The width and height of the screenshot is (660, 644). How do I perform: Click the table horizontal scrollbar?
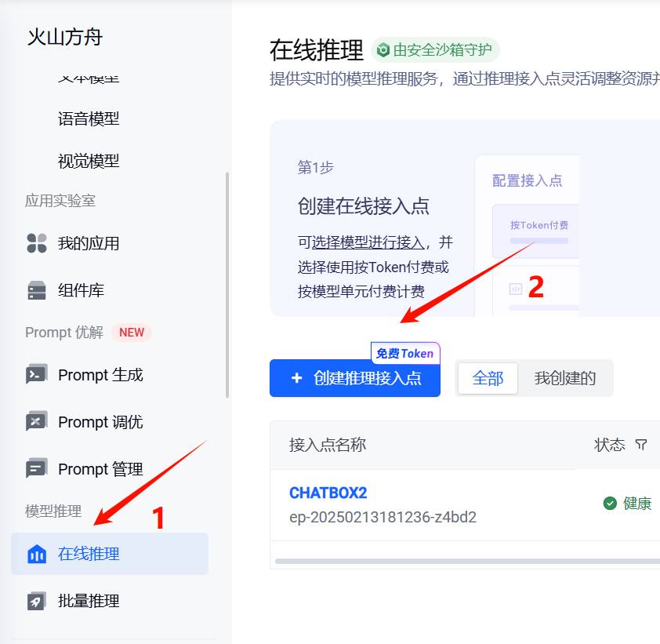coord(467,561)
